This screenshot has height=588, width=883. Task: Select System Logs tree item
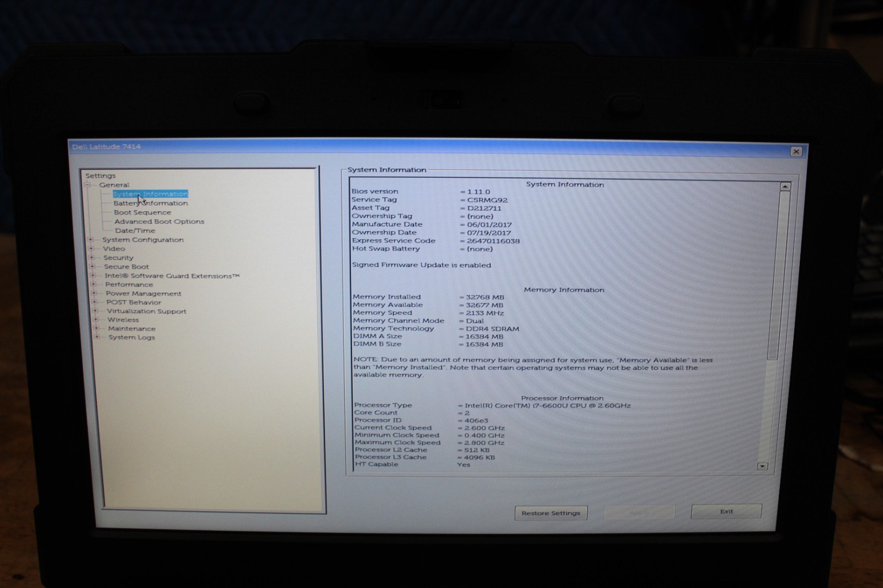click(x=131, y=338)
